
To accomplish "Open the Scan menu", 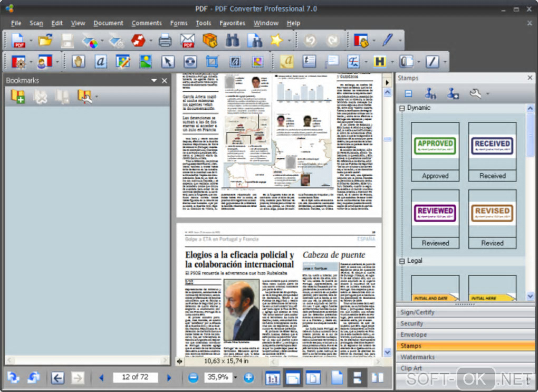I will point(36,23).
